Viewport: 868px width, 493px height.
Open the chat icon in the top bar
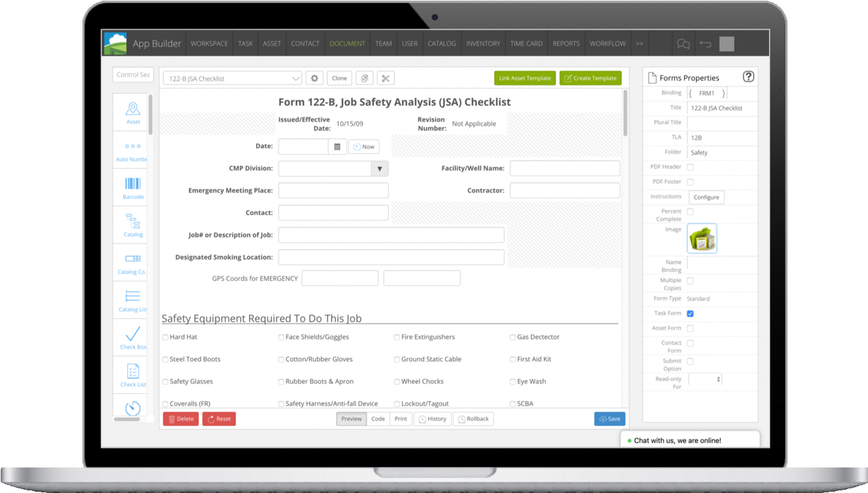(x=683, y=43)
